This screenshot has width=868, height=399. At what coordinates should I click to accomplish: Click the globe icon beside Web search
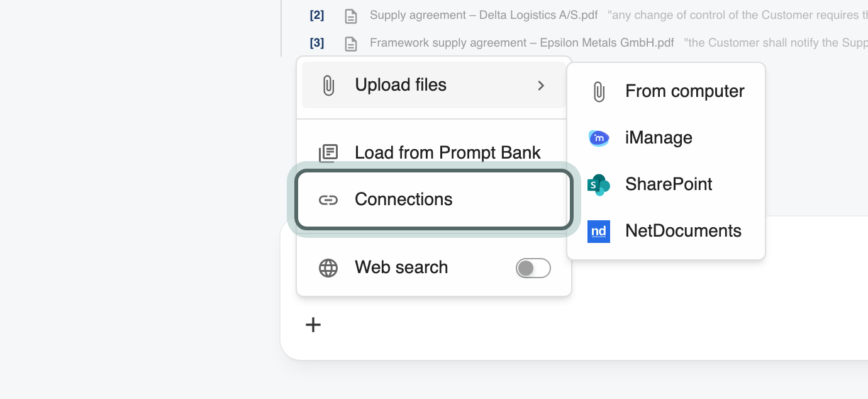tap(328, 267)
